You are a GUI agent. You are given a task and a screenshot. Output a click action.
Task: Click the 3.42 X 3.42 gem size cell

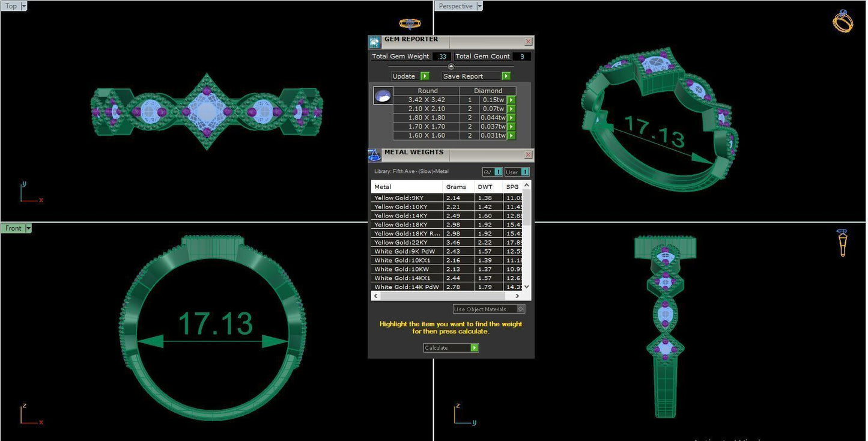point(426,100)
